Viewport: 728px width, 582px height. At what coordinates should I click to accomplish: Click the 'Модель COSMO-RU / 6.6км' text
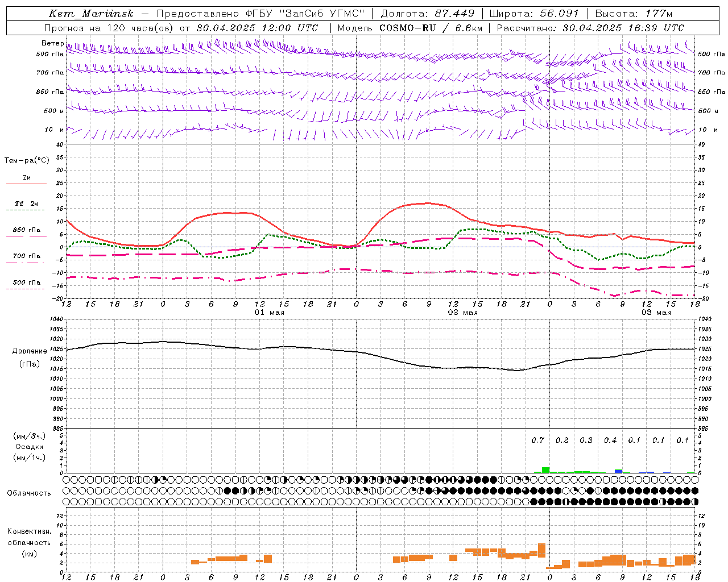(x=410, y=28)
